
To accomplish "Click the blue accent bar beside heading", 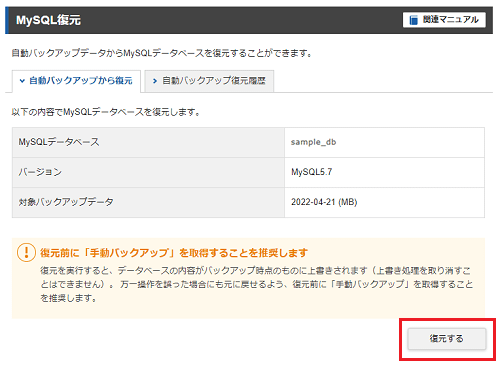I will pyautogui.click(x=7, y=20).
